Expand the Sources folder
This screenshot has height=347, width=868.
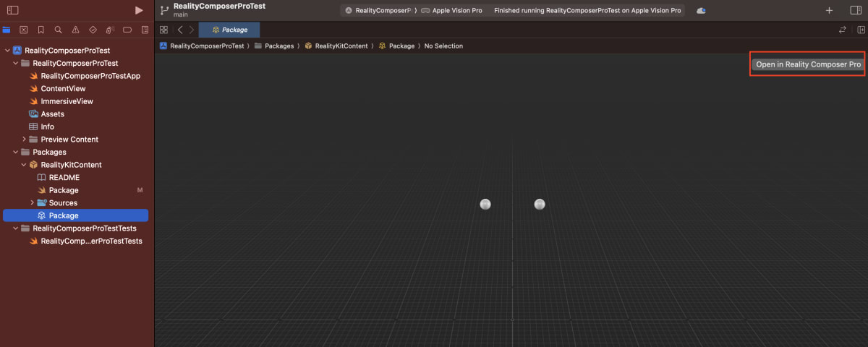pyautogui.click(x=32, y=203)
